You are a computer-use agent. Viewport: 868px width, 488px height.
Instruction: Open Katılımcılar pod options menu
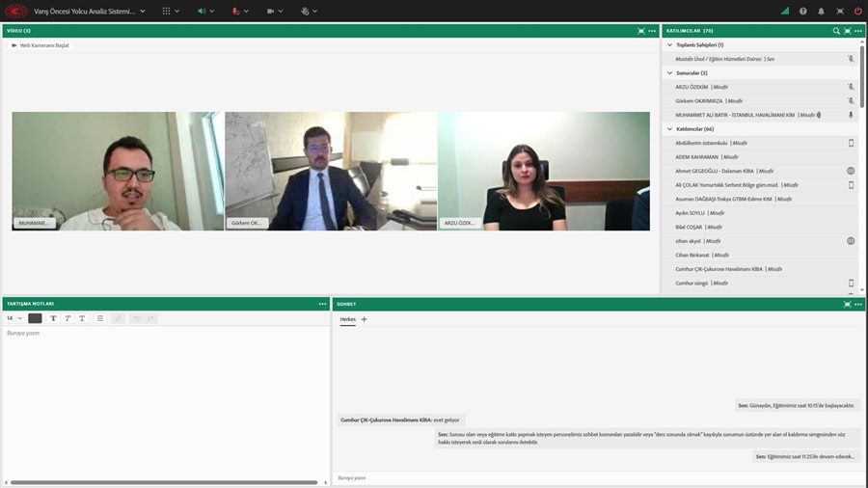[x=858, y=31]
